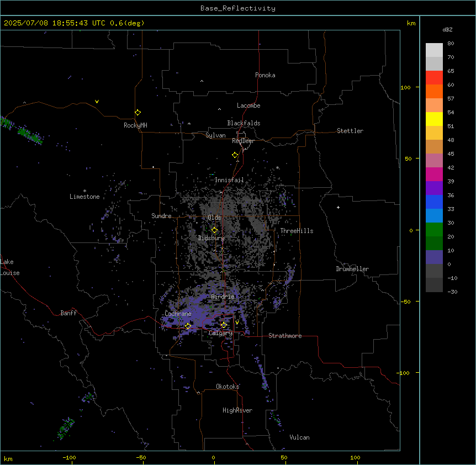Click the Ponoka city label
This screenshot has width=476, height=465.
point(265,75)
